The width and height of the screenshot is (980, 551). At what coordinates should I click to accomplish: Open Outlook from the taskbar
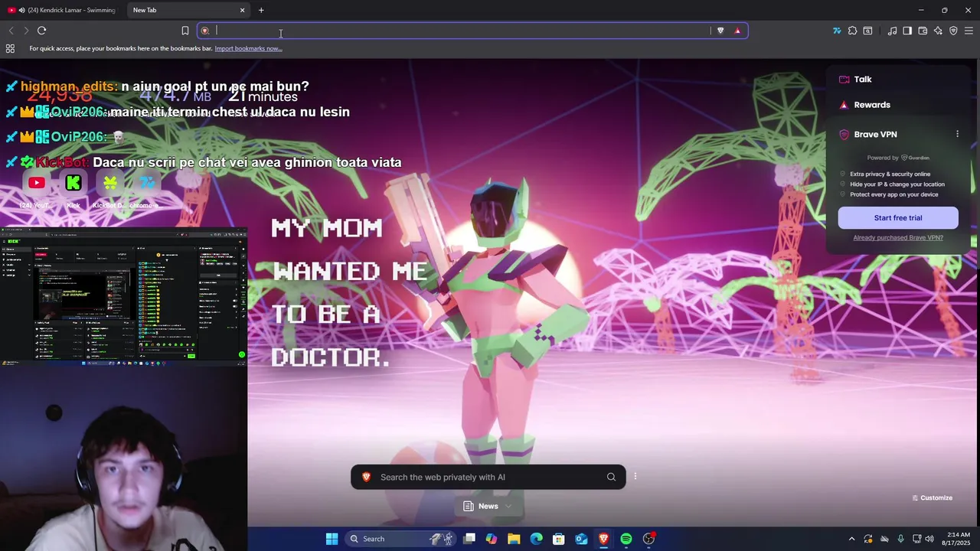click(x=581, y=539)
